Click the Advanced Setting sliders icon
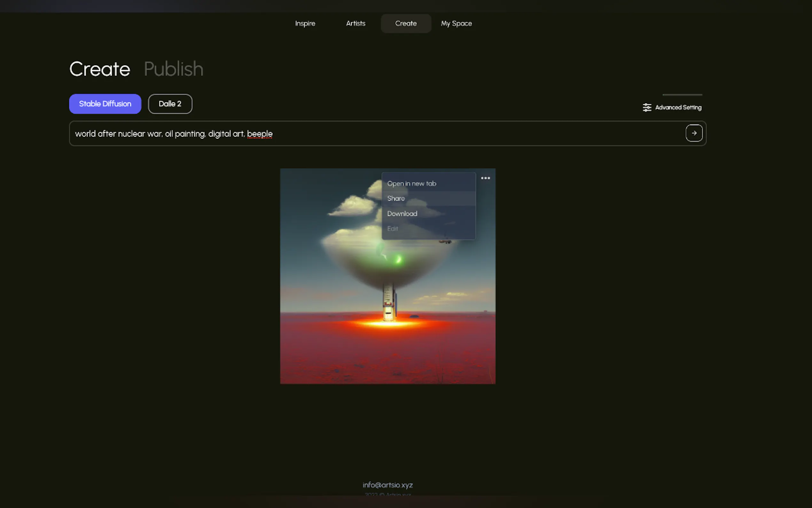The image size is (812, 508). pyautogui.click(x=646, y=107)
